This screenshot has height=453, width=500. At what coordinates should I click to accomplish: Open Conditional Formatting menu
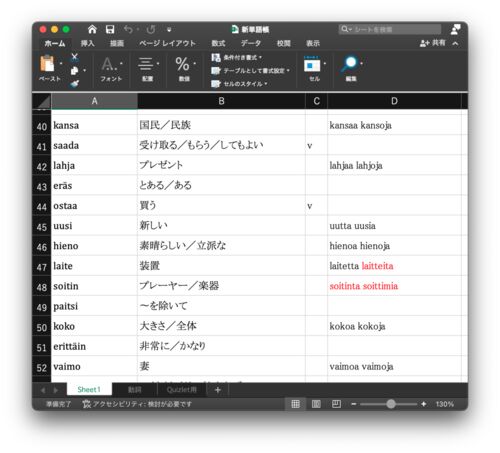coord(236,58)
